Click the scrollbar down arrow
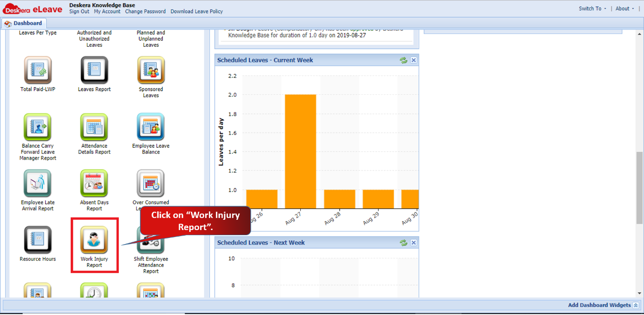The image size is (644, 315). coord(639,293)
